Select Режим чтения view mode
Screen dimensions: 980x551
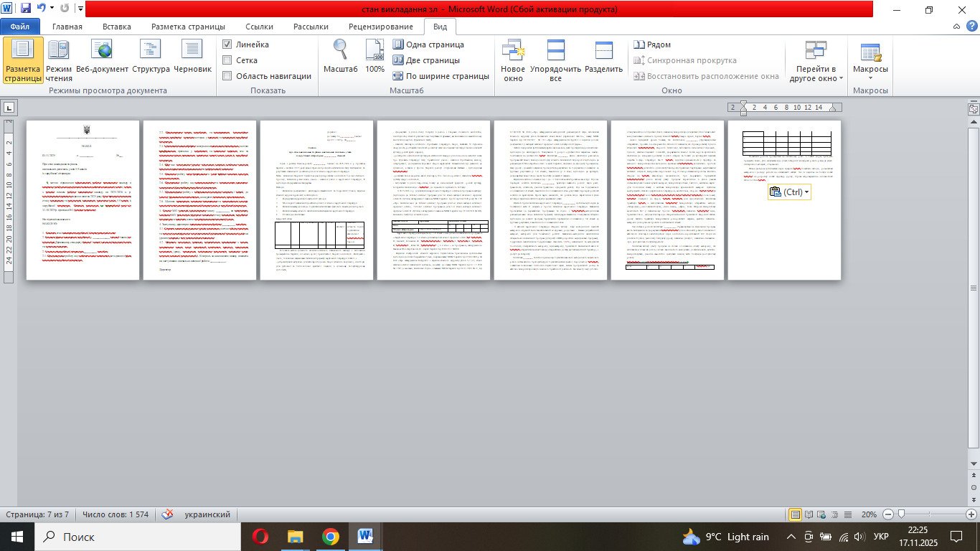coord(59,59)
